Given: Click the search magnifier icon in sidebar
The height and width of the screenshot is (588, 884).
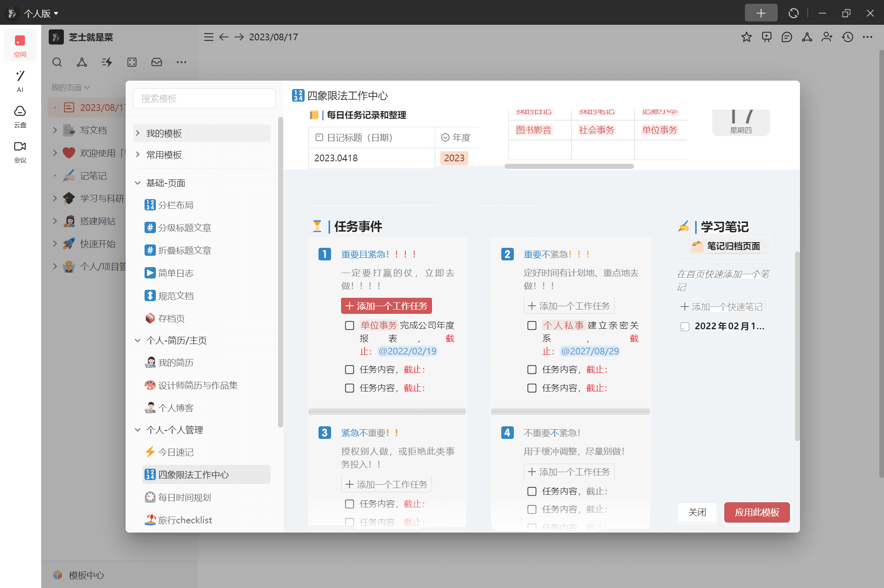Looking at the screenshot, I should pos(57,62).
